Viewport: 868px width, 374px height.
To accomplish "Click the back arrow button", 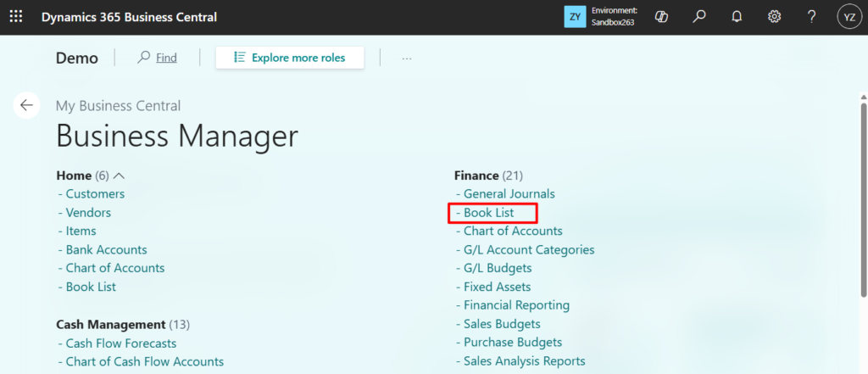I will coord(26,105).
